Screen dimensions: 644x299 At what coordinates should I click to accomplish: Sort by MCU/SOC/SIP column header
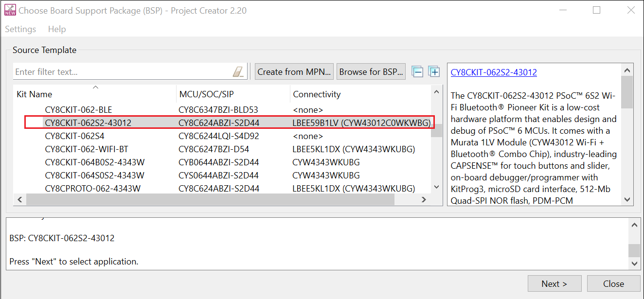[233, 94]
